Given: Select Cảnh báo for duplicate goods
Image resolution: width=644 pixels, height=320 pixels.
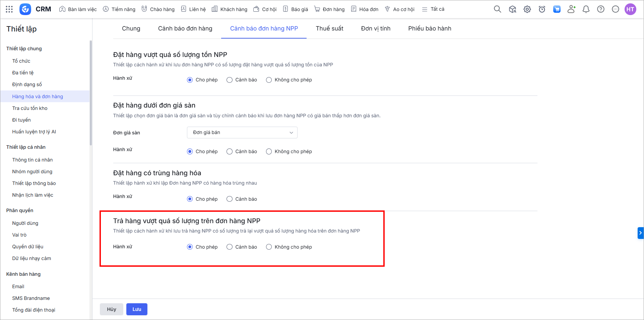Looking at the screenshot, I should (x=230, y=199).
